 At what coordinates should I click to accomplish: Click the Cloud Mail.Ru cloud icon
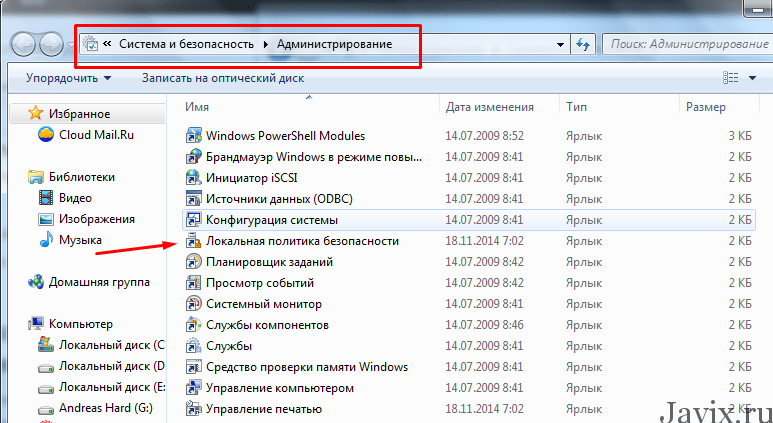pyautogui.click(x=46, y=134)
